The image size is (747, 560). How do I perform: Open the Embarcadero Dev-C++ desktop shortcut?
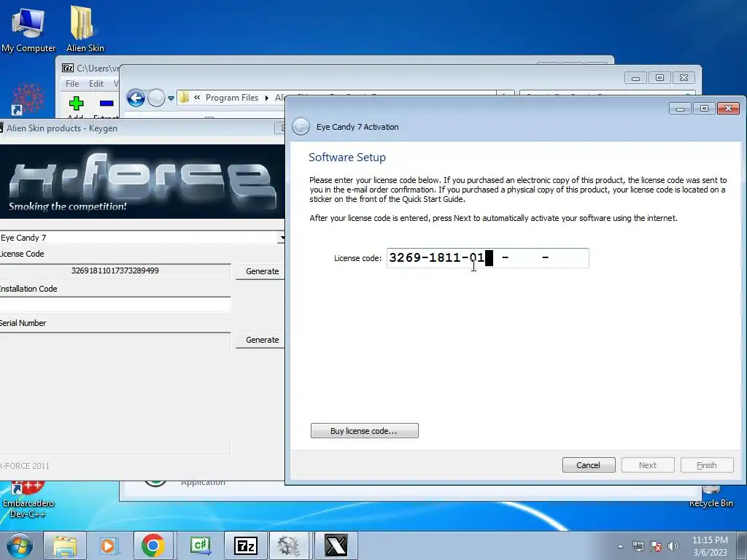click(28, 500)
